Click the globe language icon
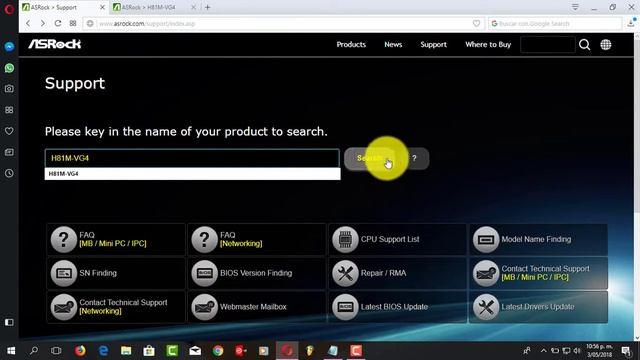The width and height of the screenshot is (640, 360). pyautogui.click(x=606, y=44)
